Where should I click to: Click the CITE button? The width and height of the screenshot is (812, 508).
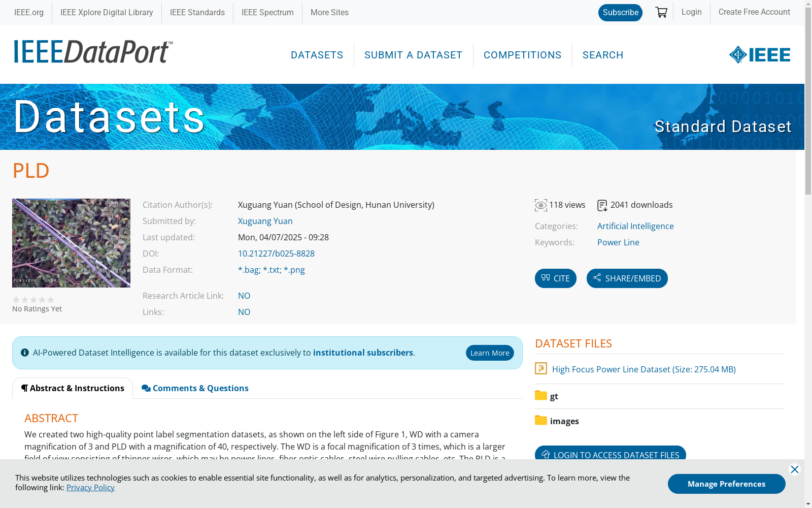point(556,278)
